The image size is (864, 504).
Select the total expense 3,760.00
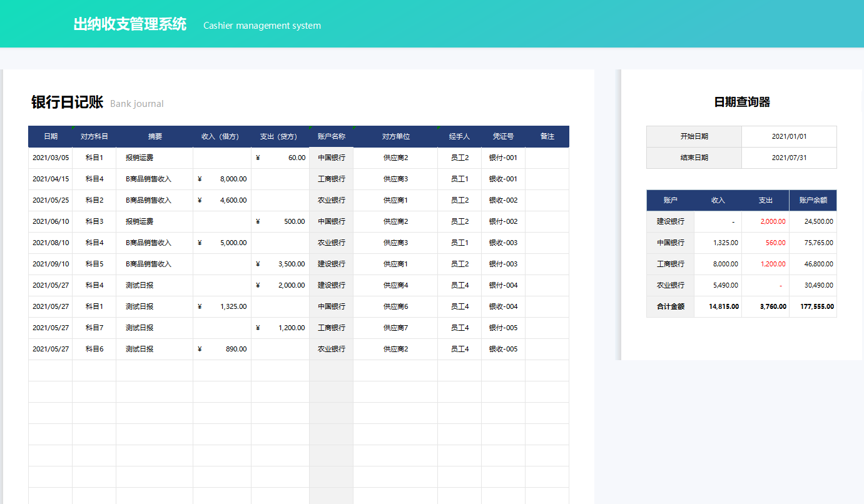(766, 306)
